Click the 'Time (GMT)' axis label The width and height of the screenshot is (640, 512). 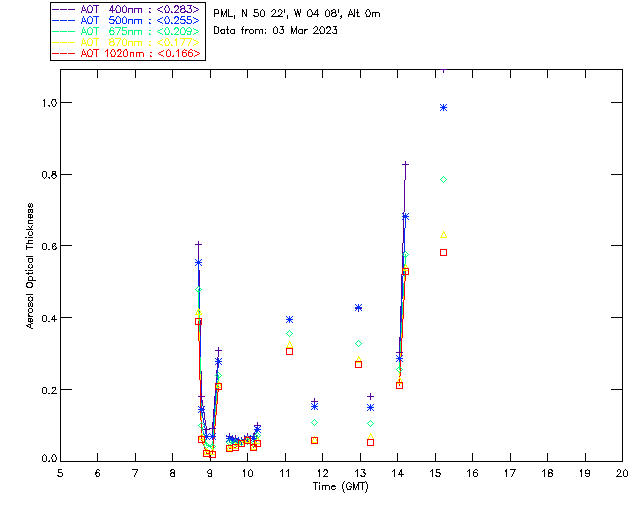point(340,487)
